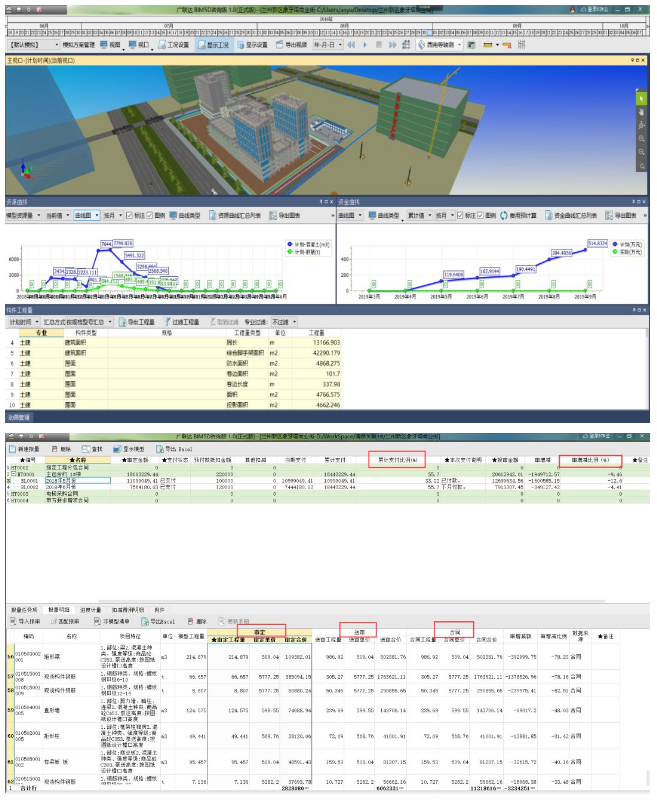Click the 导出视频 export video button
The width and height of the screenshot is (657, 803).
[291, 45]
